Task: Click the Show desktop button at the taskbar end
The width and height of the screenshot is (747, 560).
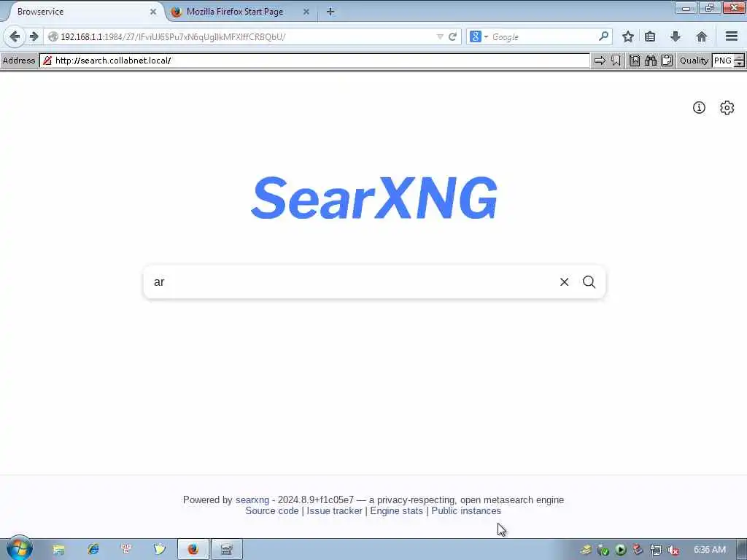Action: (x=742, y=550)
